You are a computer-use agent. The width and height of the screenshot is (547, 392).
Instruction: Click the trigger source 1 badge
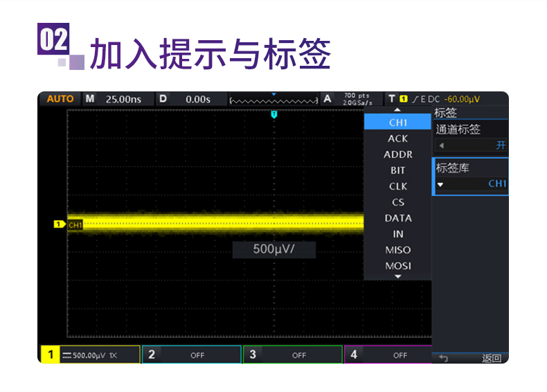tap(404, 99)
